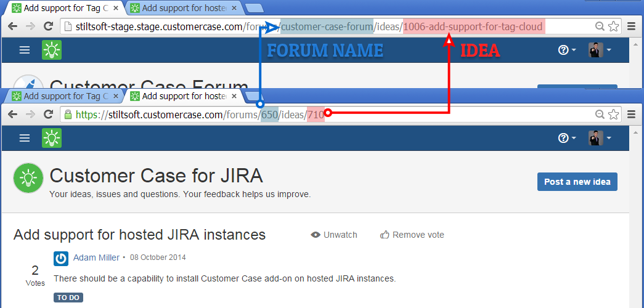This screenshot has width=644, height=308.
Task: Click Customer Case for JIRA forum logo
Action: click(x=28, y=178)
